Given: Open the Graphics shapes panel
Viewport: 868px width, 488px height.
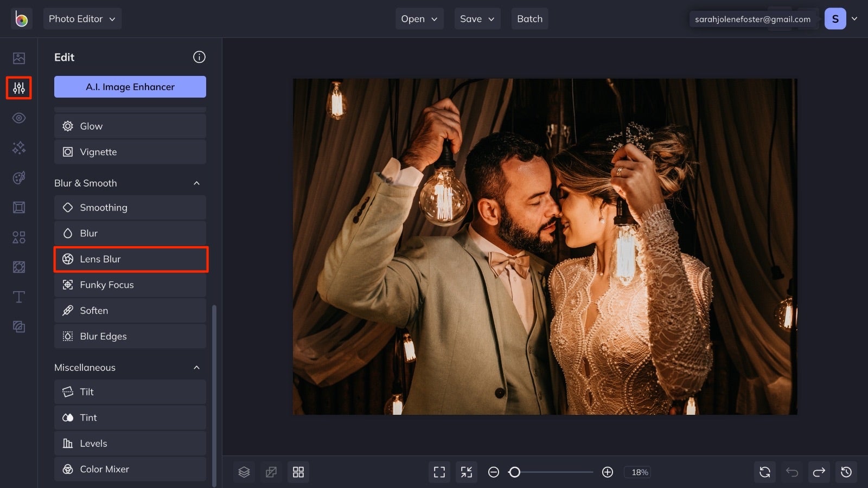Looking at the screenshot, I should (18, 237).
